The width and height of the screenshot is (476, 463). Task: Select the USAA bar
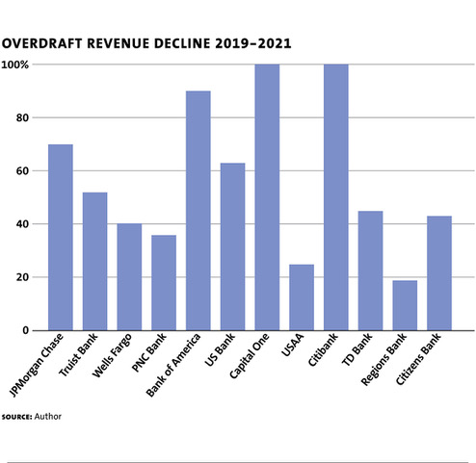point(302,297)
